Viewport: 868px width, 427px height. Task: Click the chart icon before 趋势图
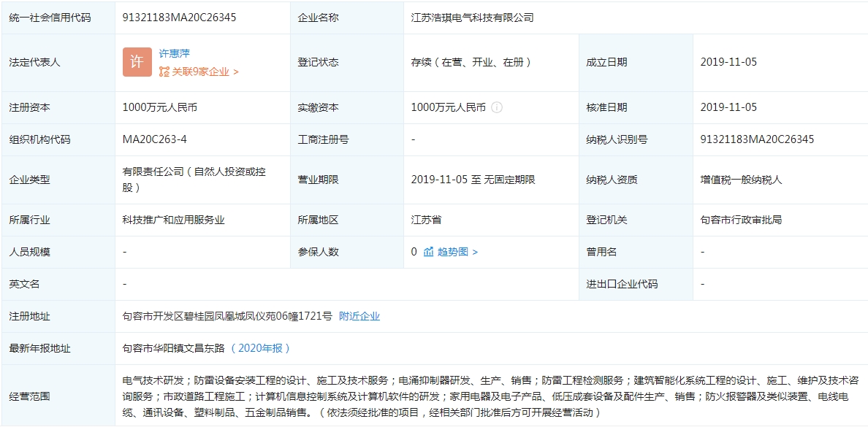tap(429, 252)
